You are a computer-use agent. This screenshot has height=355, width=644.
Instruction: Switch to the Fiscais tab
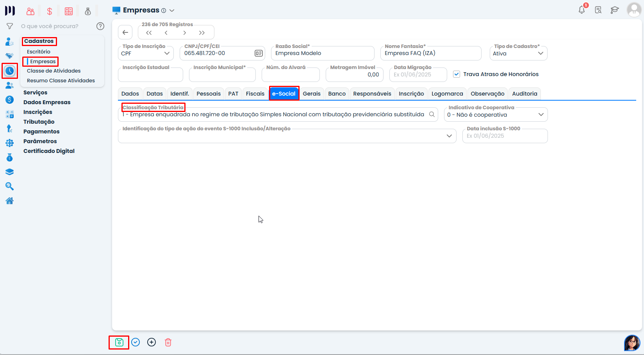click(x=255, y=94)
